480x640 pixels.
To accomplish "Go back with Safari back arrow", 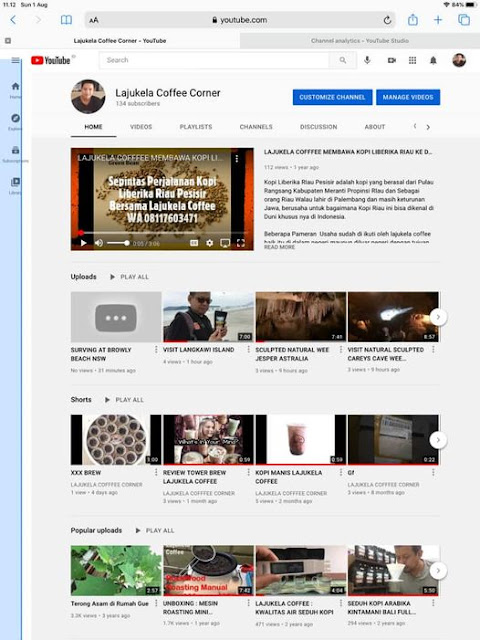I will [x=13, y=20].
